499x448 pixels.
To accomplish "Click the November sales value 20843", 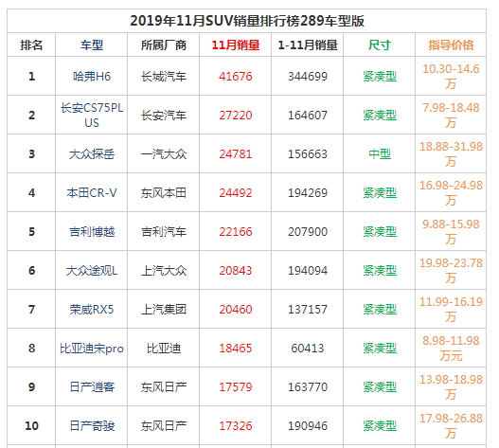I will [236, 271].
